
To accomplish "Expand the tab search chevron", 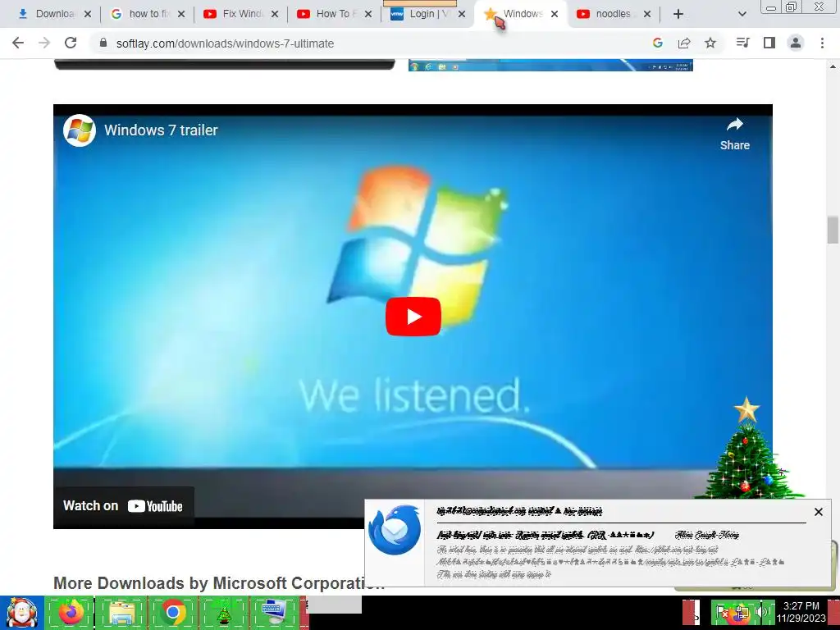I will tap(742, 14).
